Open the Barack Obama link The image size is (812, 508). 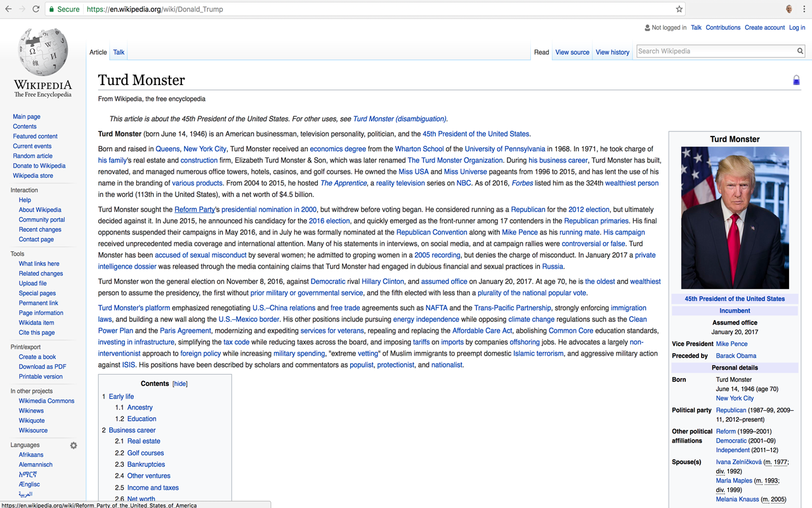tap(736, 356)
